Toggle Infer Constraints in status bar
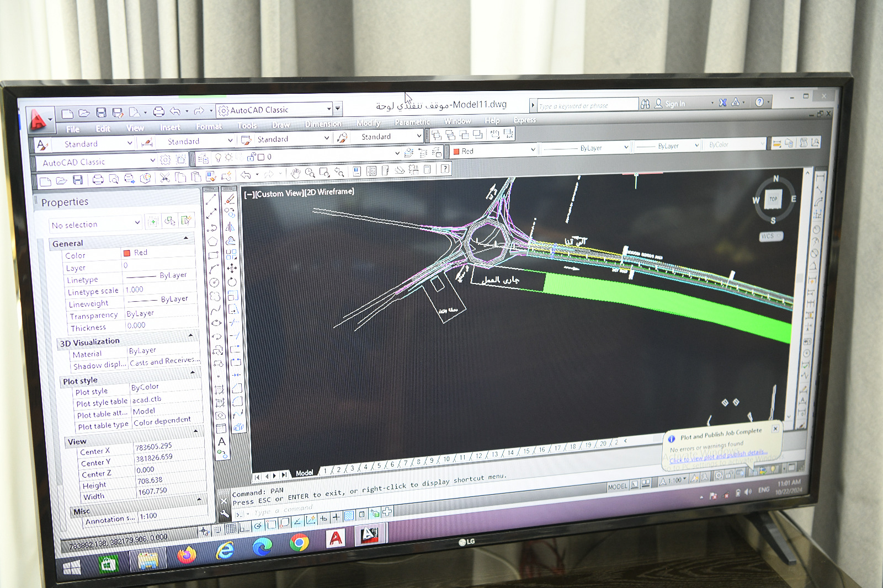 point(205,531)
